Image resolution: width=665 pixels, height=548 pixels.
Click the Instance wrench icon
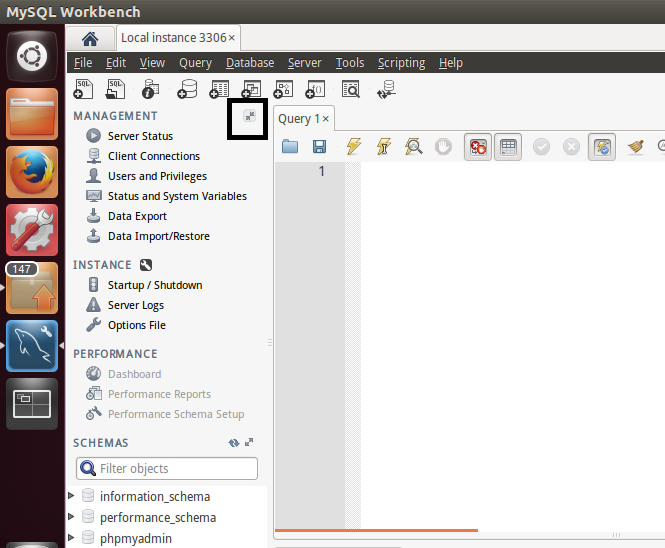pyautogui.click(x=145, y=265)
